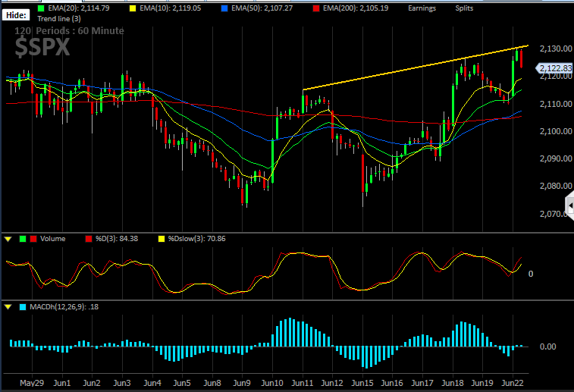Select the EMA(200): 2,105.19 legend label
This screenshot has height=392, width=574.
tap(356, 8)
